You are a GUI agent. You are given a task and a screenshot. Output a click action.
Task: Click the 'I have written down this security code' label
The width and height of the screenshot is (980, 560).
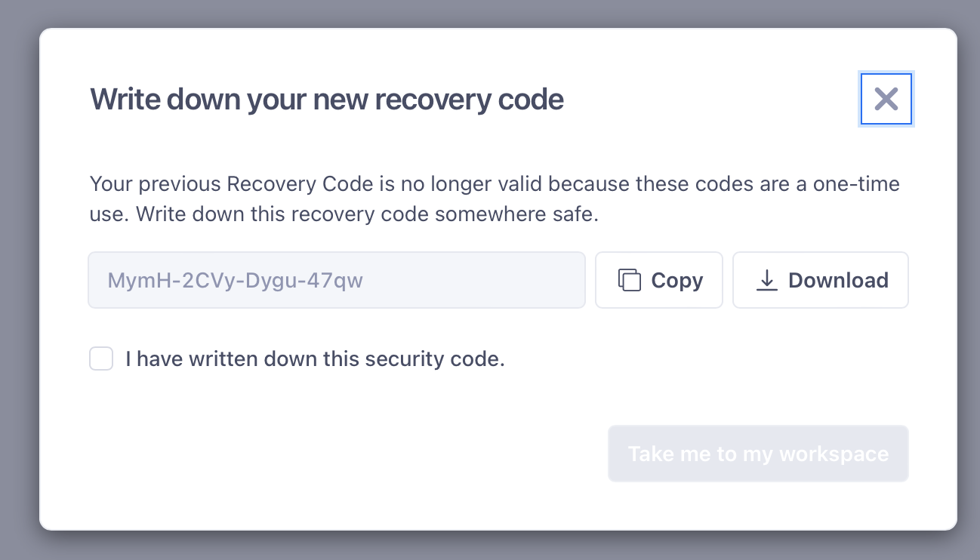click(x=315, y=358)
